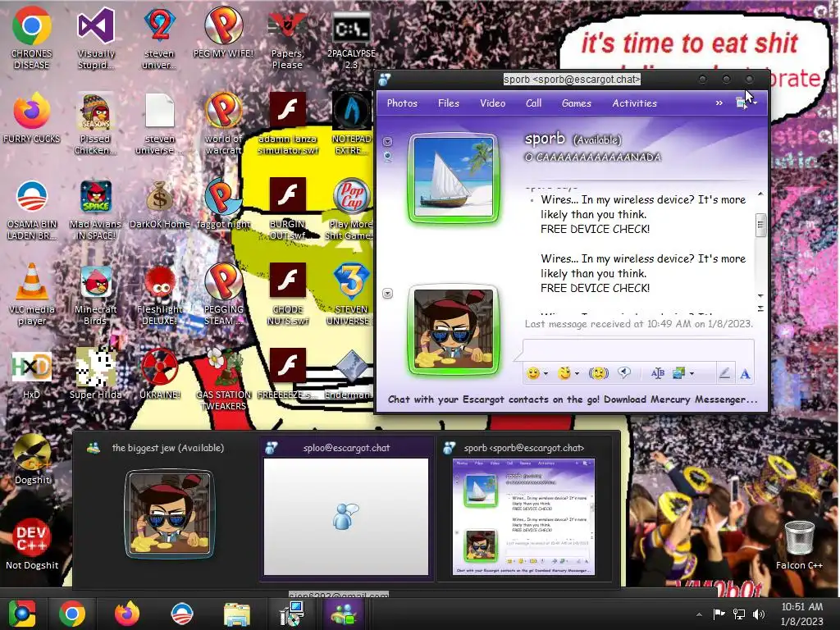Open options arrow beside your own display picture
The width and height of the screenshot is (840, 630).
(x=388, y=294)
